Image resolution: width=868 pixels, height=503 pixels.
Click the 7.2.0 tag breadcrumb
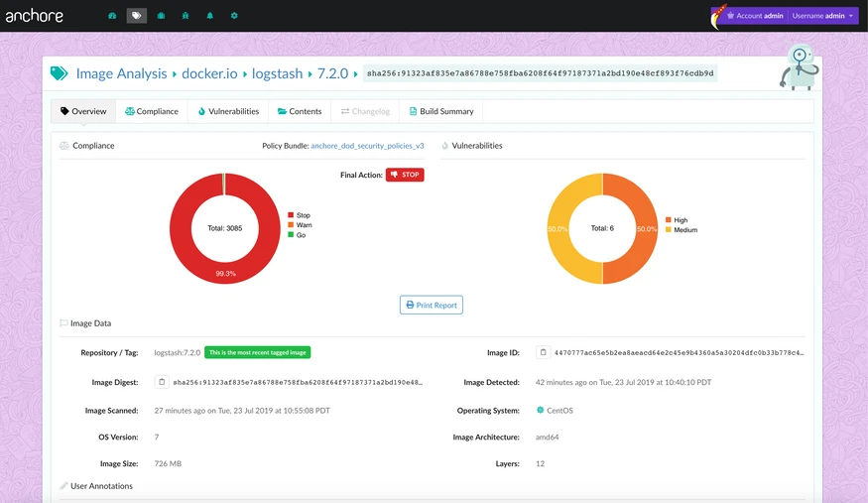pos(332,73)
